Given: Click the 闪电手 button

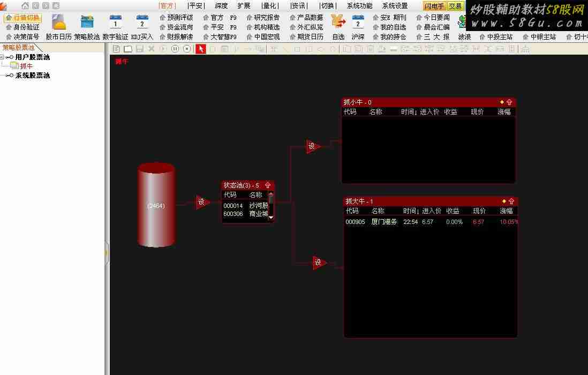Looking at the screenshot, I should (x=434, y=6).
